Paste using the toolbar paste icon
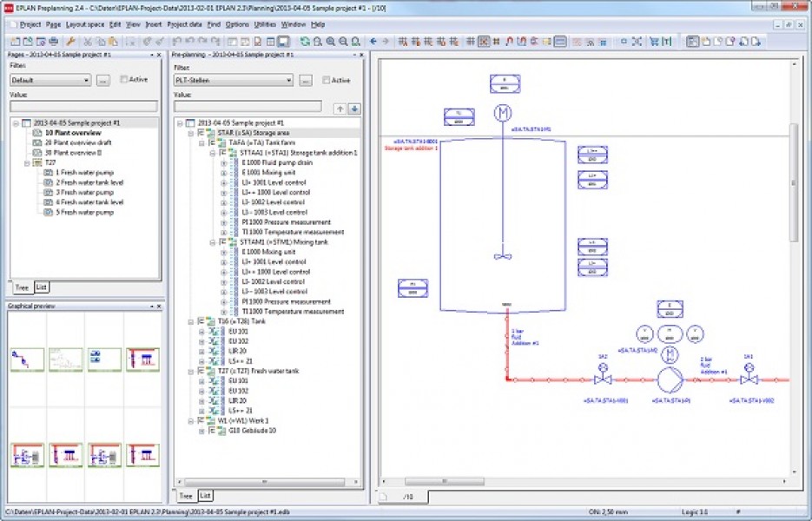 click(114, 41)
